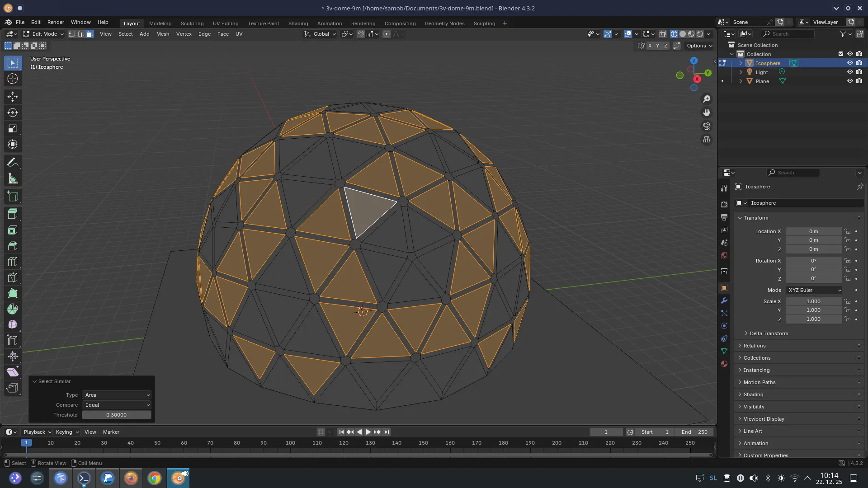Disable Plane visibility in viewport
Image resolution: width=868 pixels, height=488 pixels.
(850, 81)
